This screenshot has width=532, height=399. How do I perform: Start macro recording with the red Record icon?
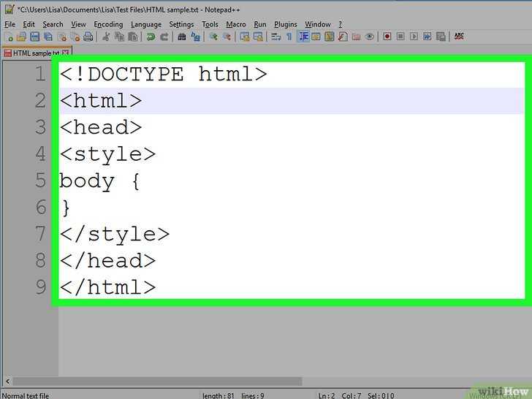coord(387,37)
